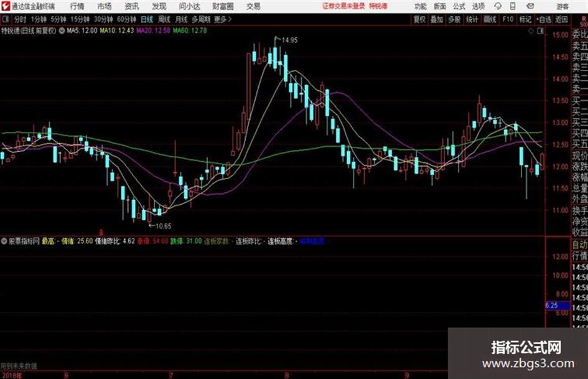Click the side panel toggle icon beside diamond
The width and height of the screenshot is (588, 379).
pos(540,32)
